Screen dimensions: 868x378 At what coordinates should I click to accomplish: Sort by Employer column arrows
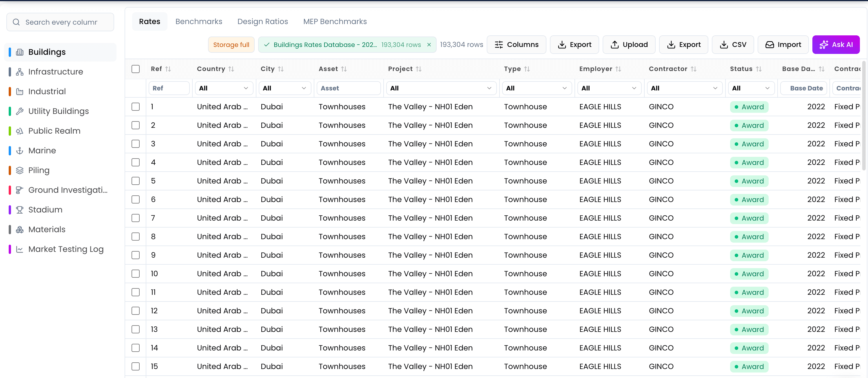[x=618, y=69]
